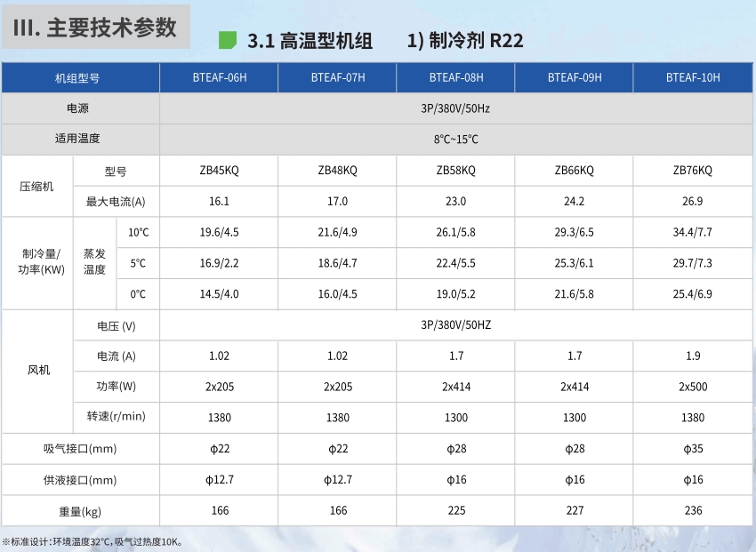
Task: Click the BTEAF-06H column header
Action: tap(219, 78)
